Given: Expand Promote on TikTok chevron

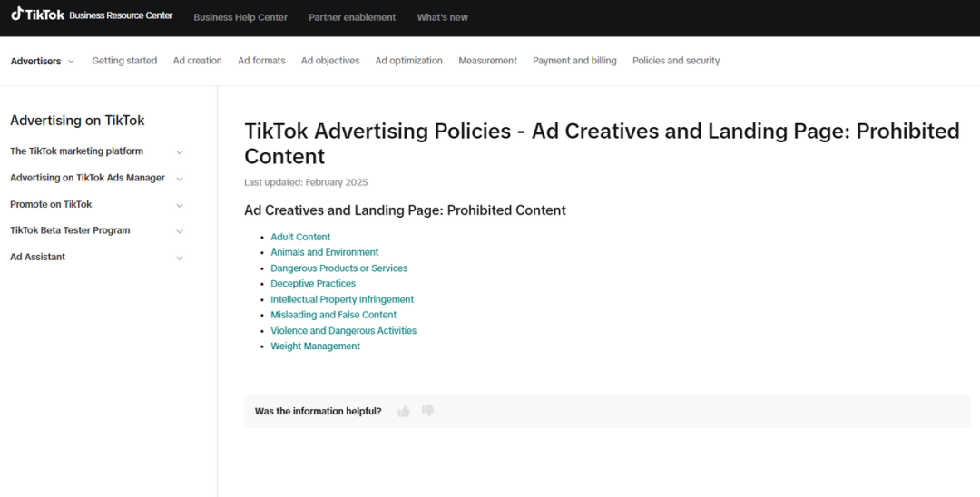Looking at the screenshot, I should [x=180, y=205].
